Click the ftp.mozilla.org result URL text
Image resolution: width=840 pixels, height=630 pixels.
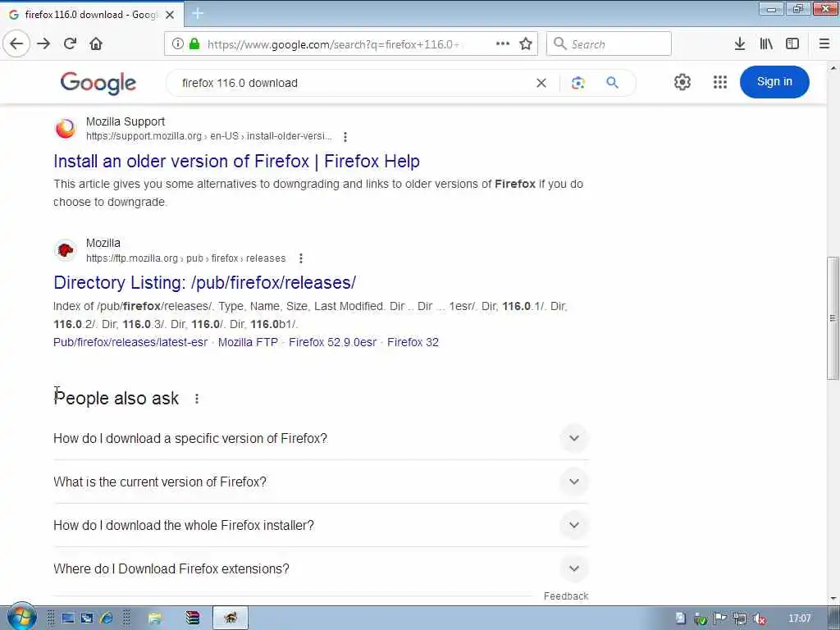(x=186, y=258)
